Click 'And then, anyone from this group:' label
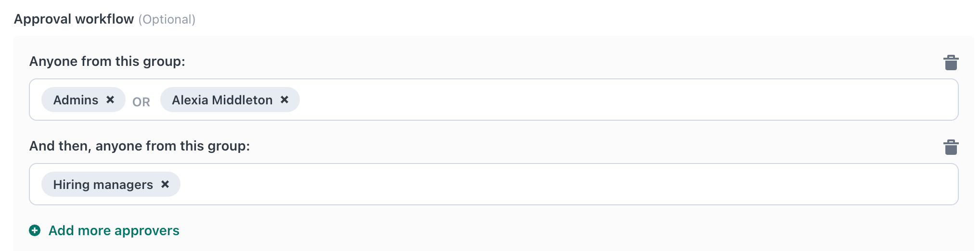Image resolution: width=980 pixels, height=251 pixels. pyautogui.click(x=140, y=146)
